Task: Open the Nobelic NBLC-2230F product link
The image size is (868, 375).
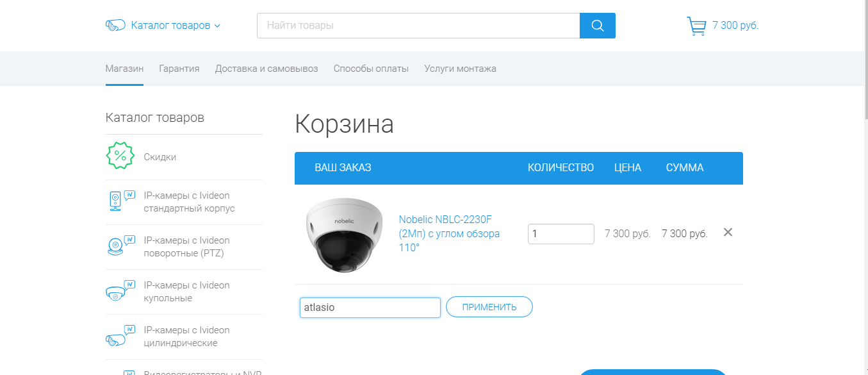Action: (x=448, y=233)
